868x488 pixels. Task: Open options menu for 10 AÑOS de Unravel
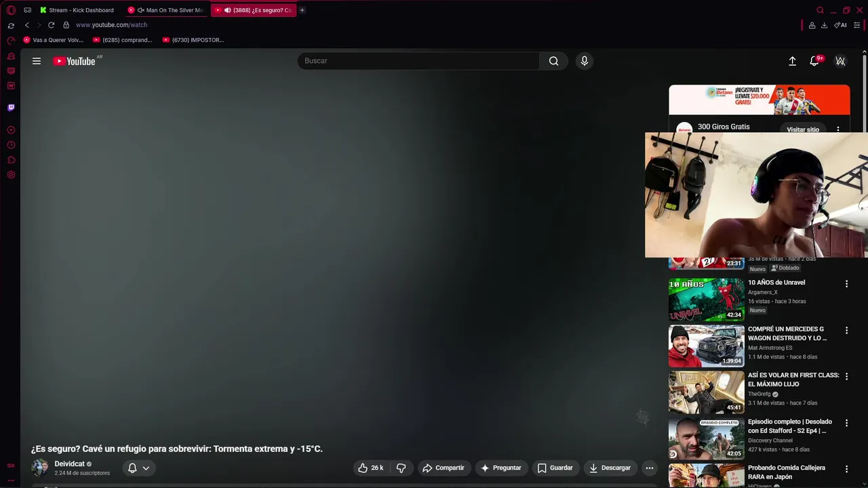pos(846,284)
